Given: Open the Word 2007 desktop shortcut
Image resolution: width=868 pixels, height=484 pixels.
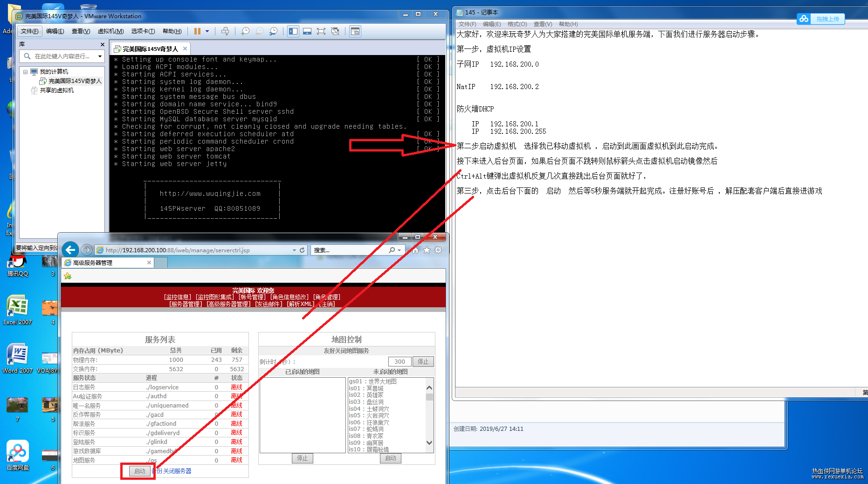Looking at the screenshot, I should [18, 358].
